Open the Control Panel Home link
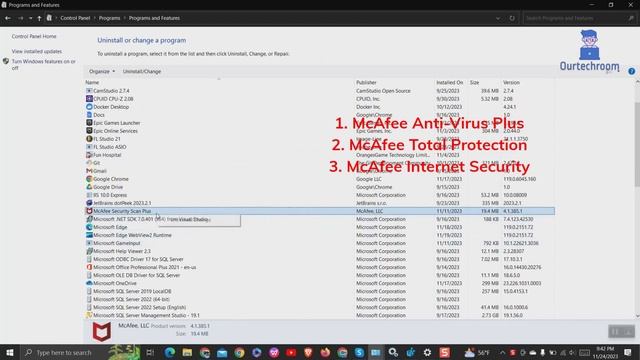 click(x=34, y=36)
